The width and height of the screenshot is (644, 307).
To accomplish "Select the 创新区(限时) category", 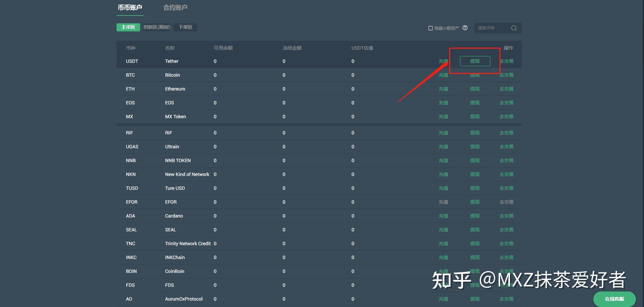I will (156, 27).
